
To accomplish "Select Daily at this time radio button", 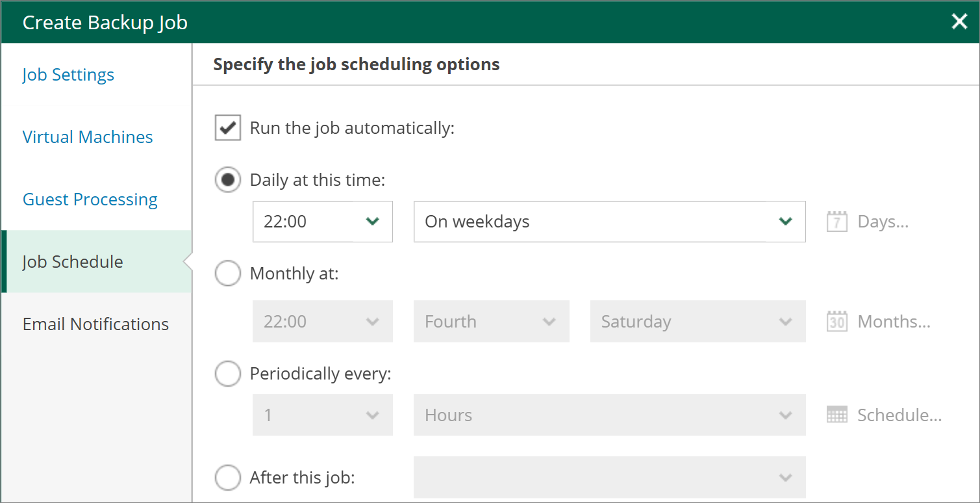I will (x=228, y=180).
